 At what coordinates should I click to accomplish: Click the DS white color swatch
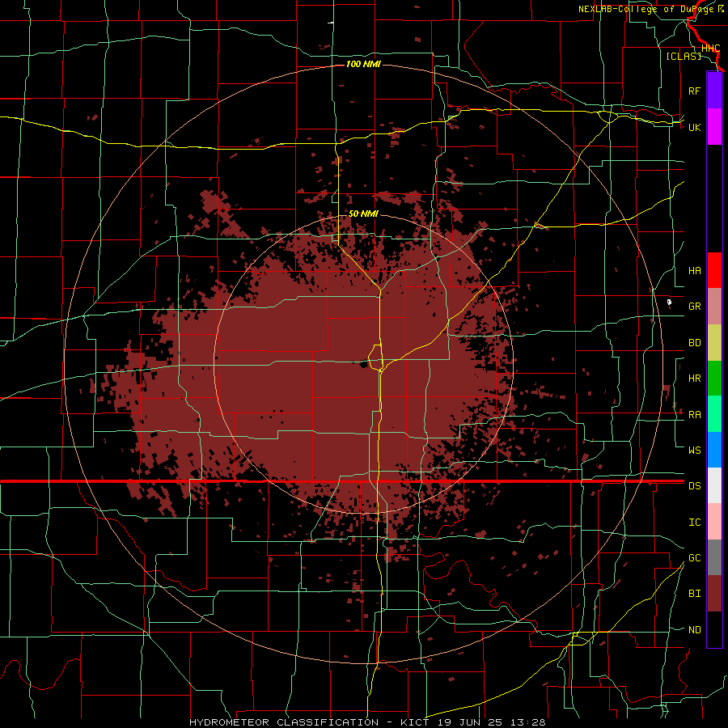(x=714, y=485)
